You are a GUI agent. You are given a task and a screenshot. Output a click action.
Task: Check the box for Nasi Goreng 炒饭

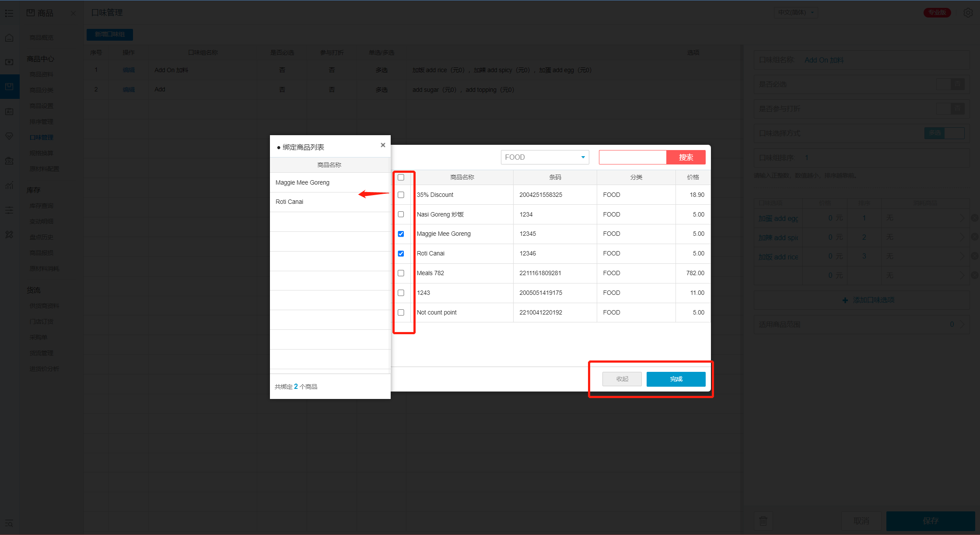point(401,214)
